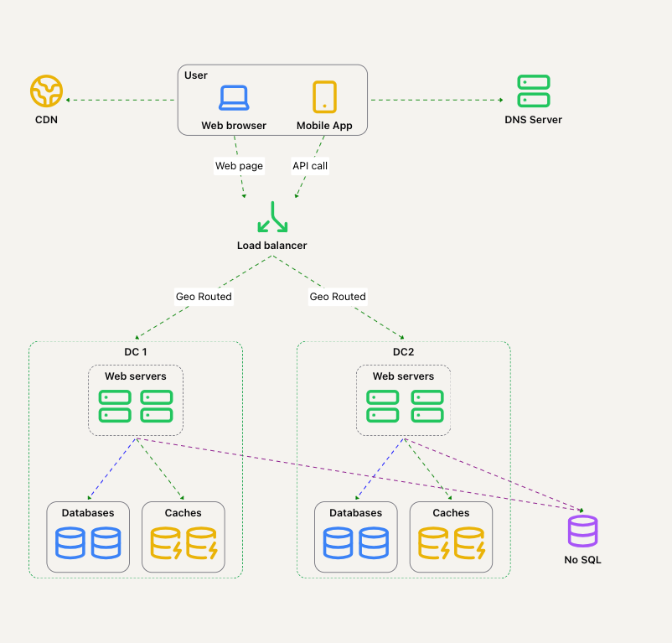Click the Geo Routed label leading to DC 1

tap(204, 297)
